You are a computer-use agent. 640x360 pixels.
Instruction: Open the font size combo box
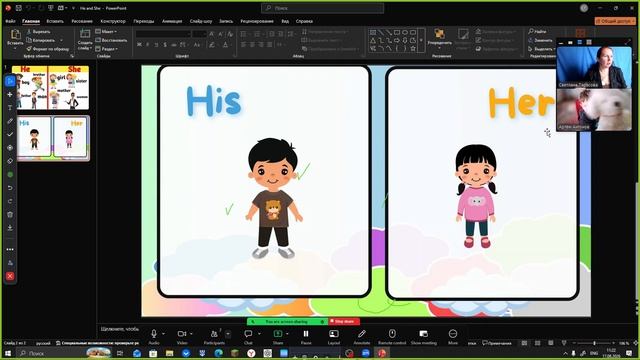point(199,34)
